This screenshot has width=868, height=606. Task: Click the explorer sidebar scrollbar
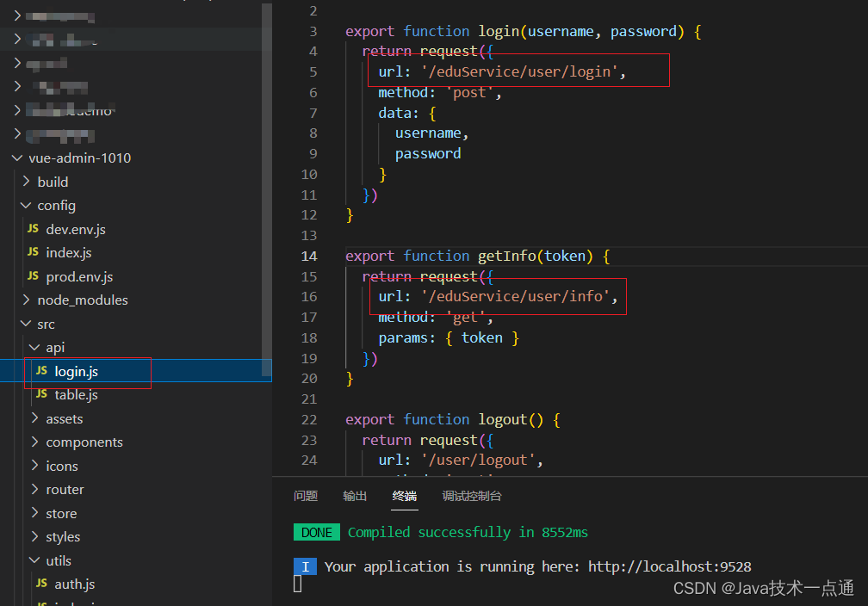coord(267,189)
